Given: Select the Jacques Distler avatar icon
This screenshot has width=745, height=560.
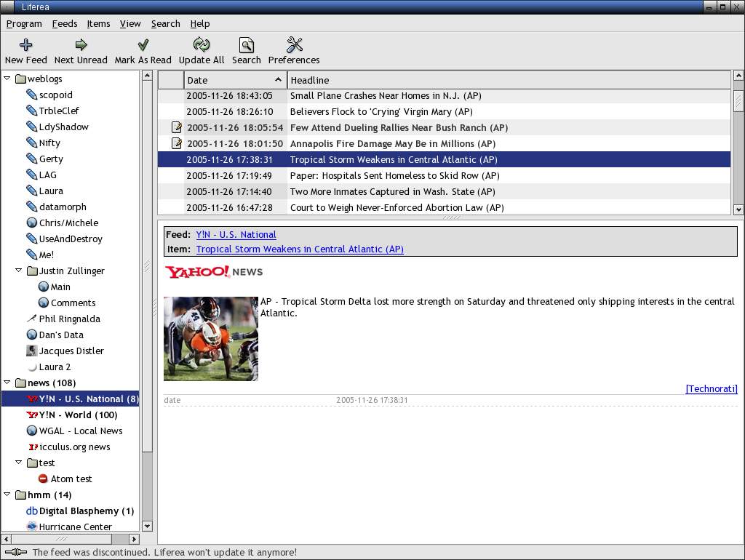Looking at the screenshot, I should tap(32, 351).
